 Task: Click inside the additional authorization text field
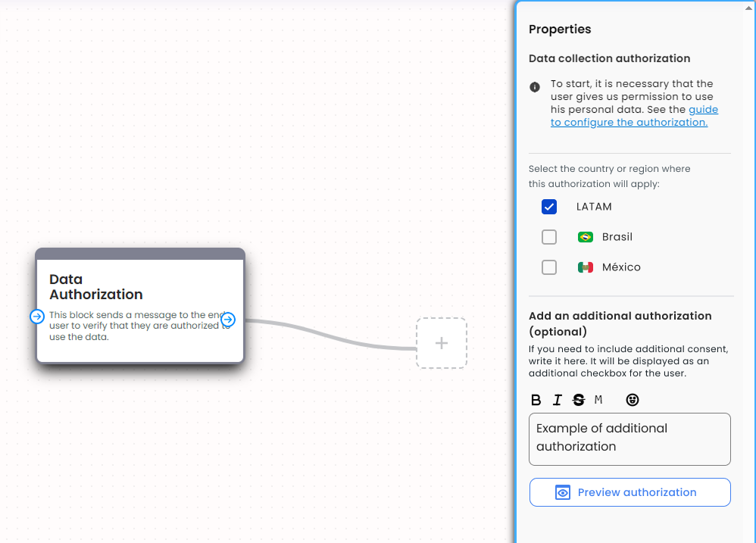629,439
